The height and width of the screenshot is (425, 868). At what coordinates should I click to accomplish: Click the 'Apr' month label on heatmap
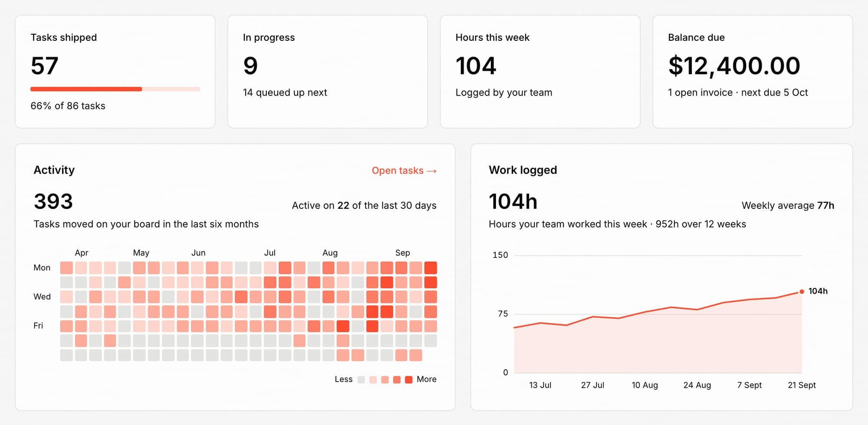(82, 253)
